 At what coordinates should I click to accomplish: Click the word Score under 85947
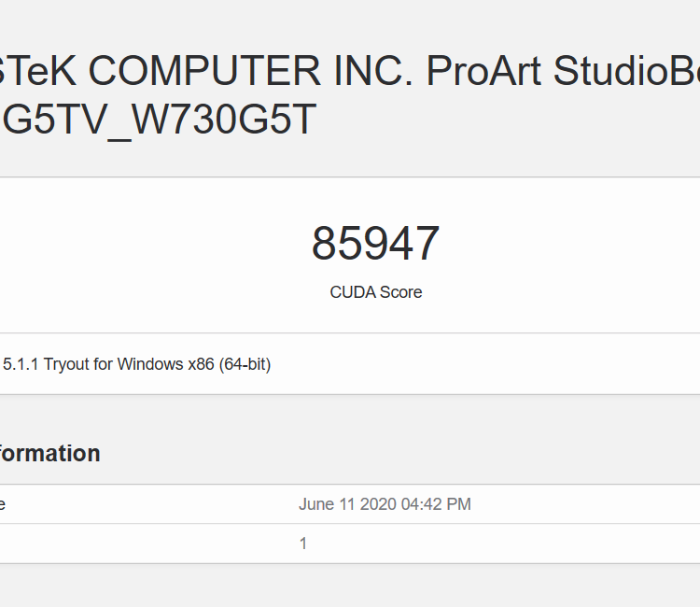400,292
